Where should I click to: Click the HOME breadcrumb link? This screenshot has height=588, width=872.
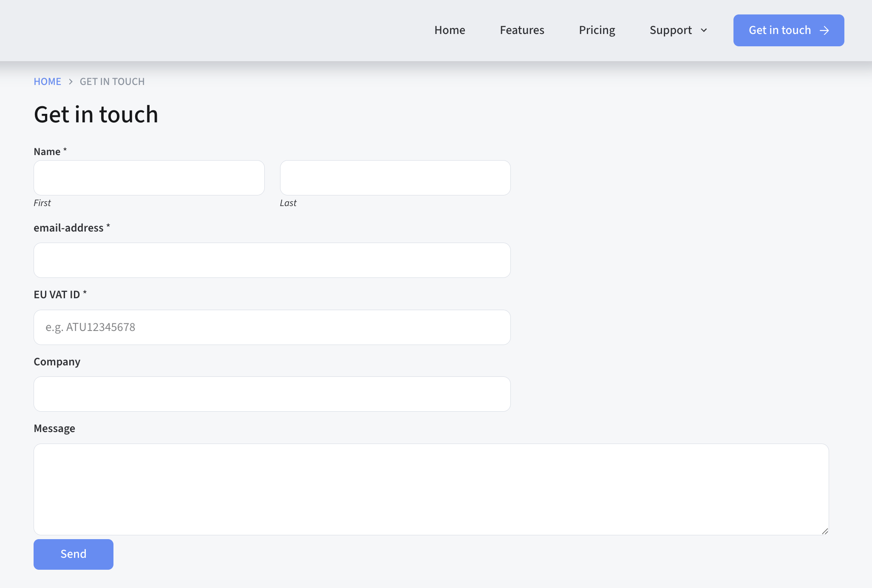pos(47,81)
